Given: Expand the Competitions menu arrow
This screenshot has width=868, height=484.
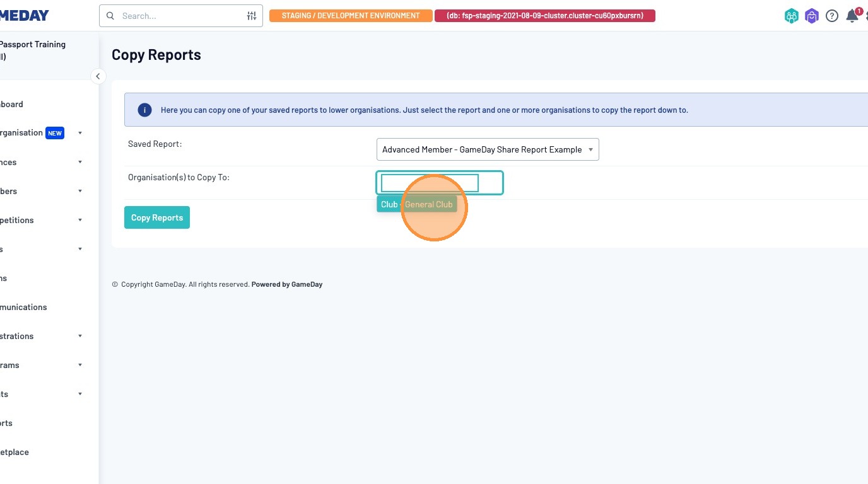Looking at the screenshot, I should coord(80,220).
